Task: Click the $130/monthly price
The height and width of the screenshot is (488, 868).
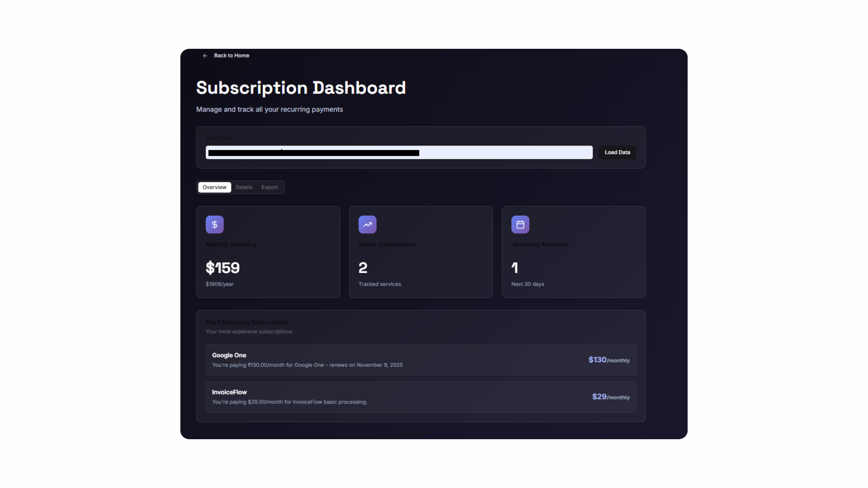Action: (609, 360)
